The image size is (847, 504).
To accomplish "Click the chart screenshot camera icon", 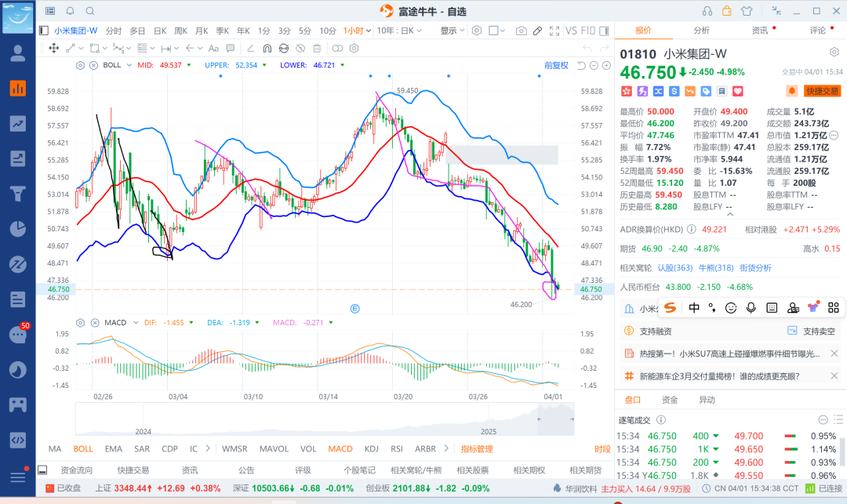I will tap(521, 31).
